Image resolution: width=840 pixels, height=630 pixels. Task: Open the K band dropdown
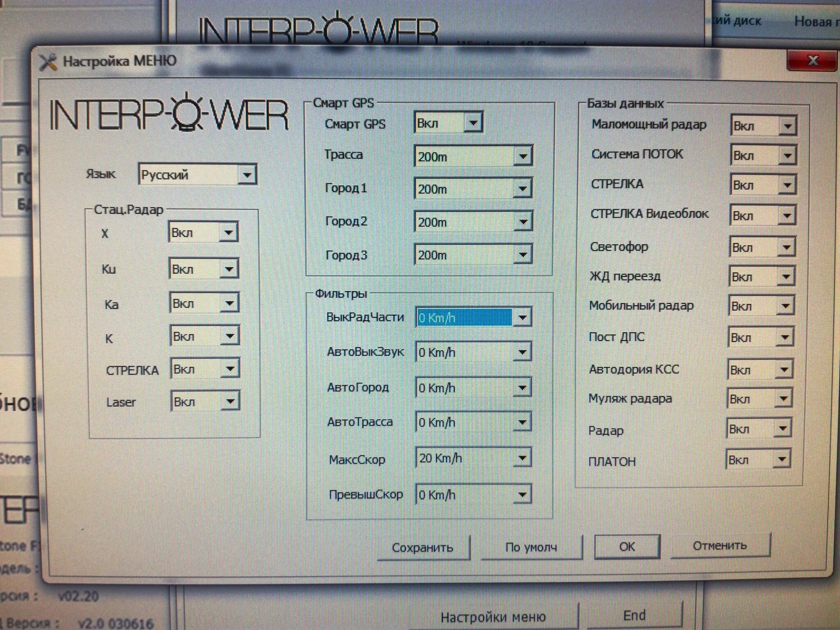pyautogui.click(x=205, y=336)
